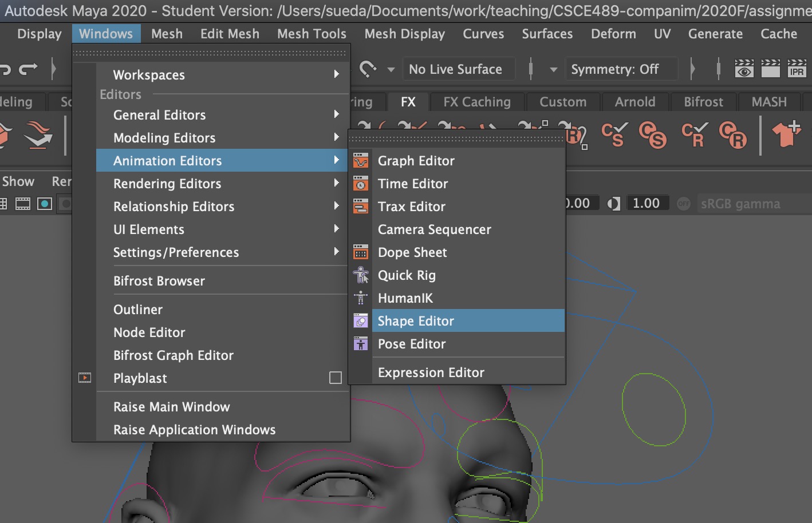
Task: Expand the Rendering Editors submenu
Action: tap(223, 184)
